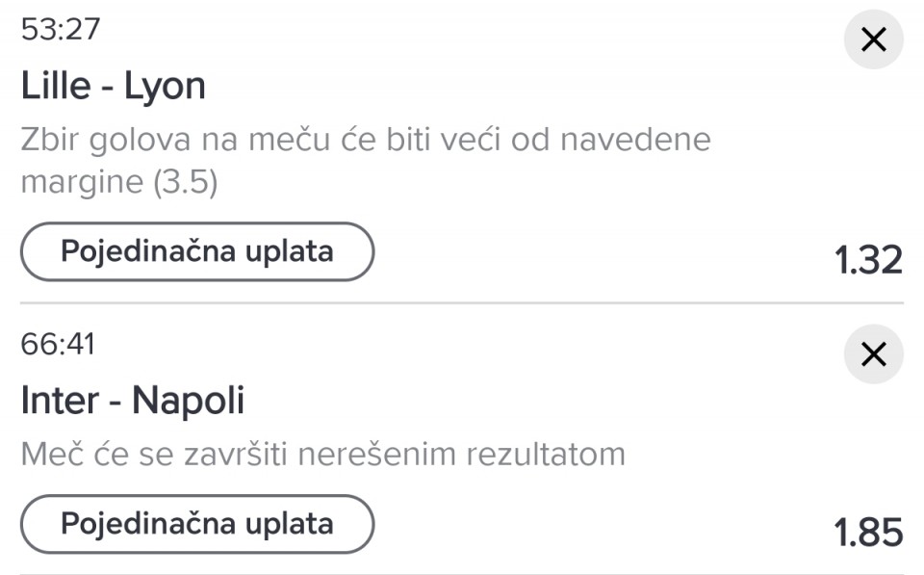This screenshot has width=924, height=575.
Task: Remove the Inter - Napoli bet
Action: 873,354
